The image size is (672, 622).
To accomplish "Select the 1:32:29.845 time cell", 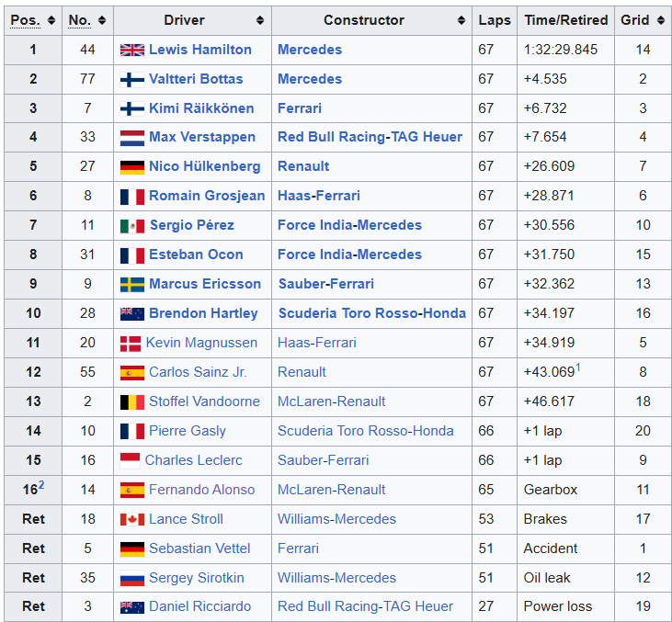I will 565,50.
